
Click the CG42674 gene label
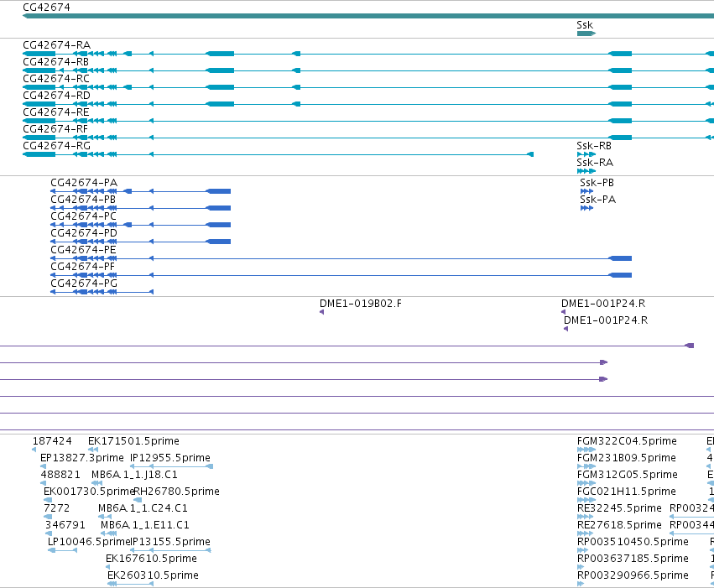46,8
